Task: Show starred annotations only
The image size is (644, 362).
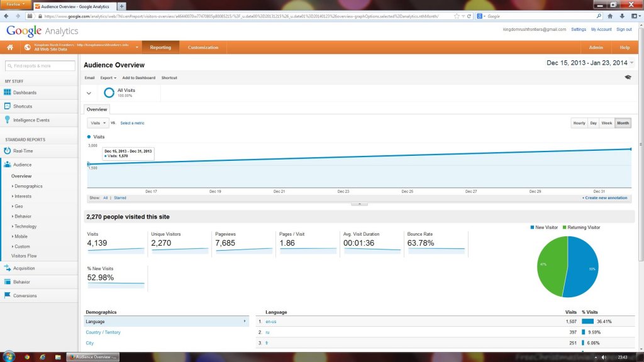Action: tap(120, 198)
